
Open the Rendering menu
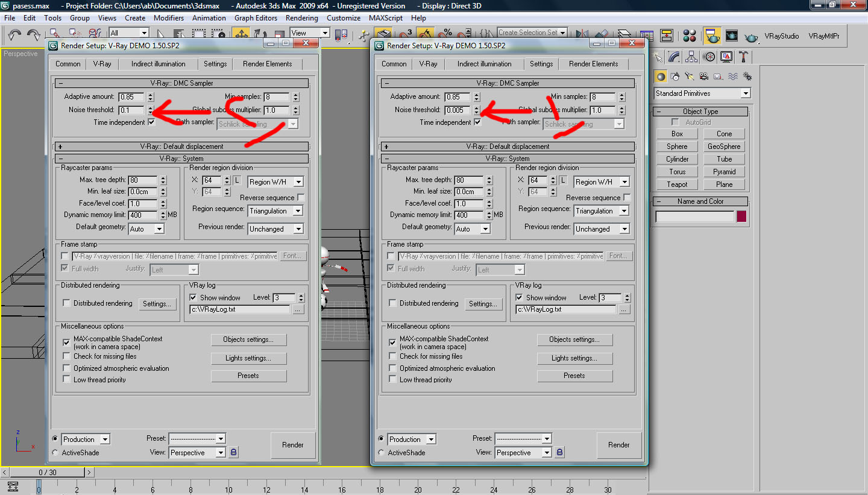point(301,18)
